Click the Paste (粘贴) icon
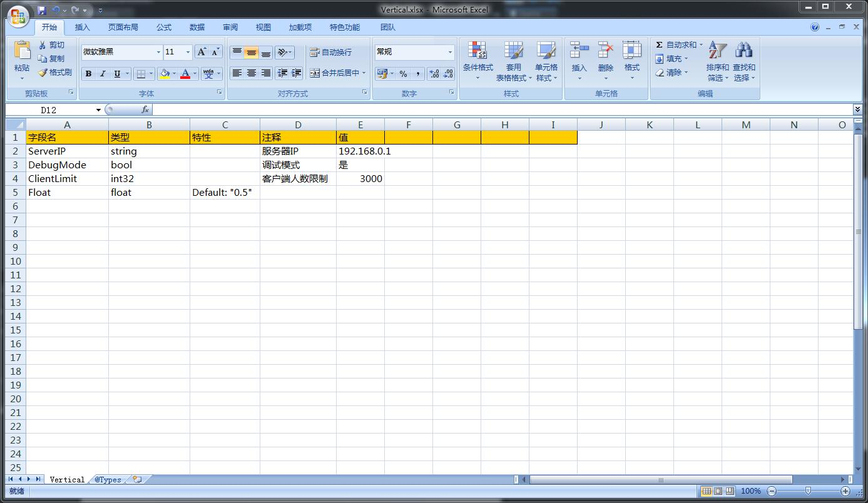This screenshot has height=503, width=868. (x=22, y=51)
